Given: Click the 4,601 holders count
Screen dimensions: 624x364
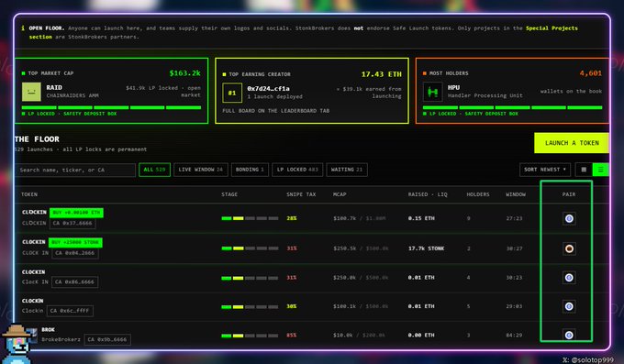Looking at the screenshot, I should tap(591, 73).
